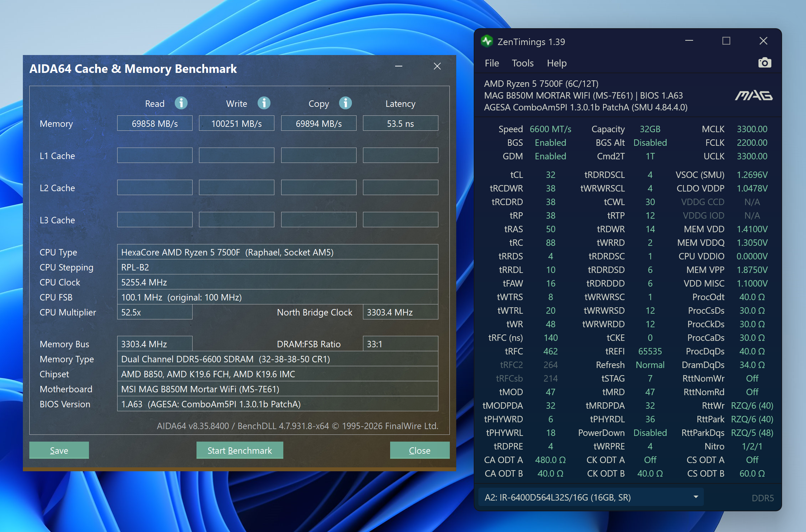Click the tRAS value 50
The width and height of the screenshot is (806, 532).
pyautogui.click(x=551, y=229)
